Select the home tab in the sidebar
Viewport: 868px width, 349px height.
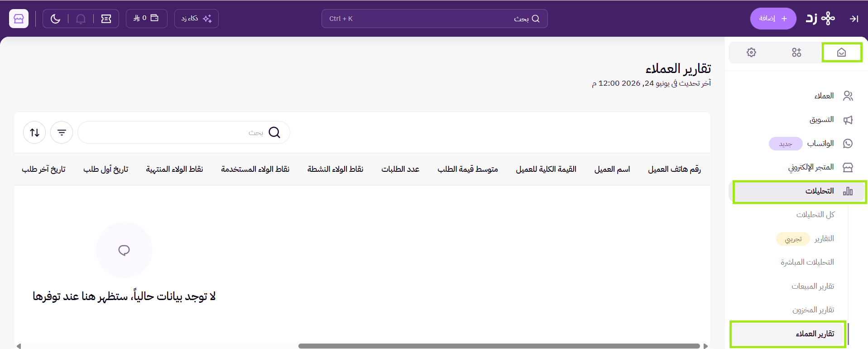coord(841,53)
